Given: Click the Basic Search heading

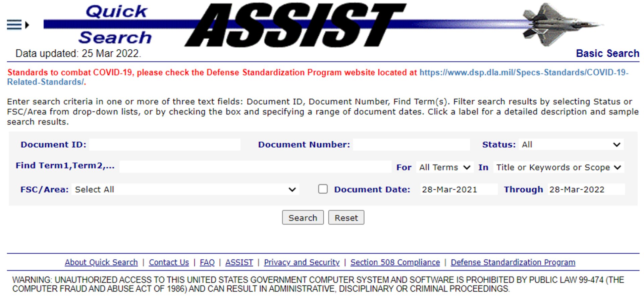Looking at the screenshot, I should pyautogui.click(x=607, y=53).
